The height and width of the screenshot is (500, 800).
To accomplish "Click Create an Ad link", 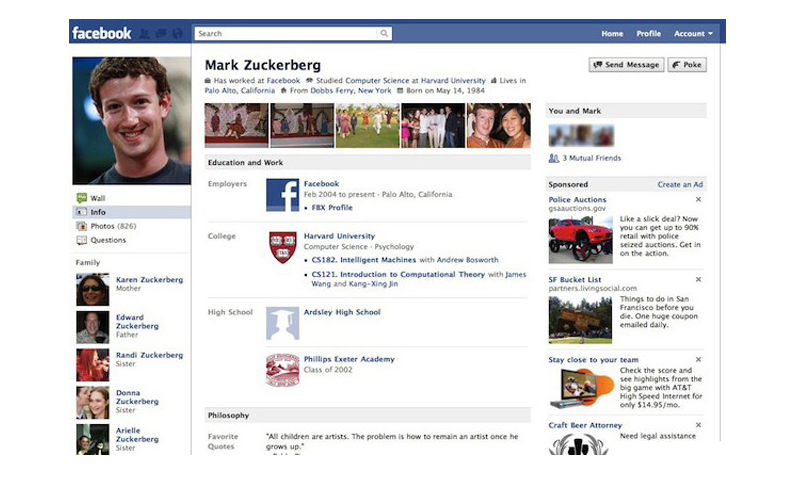I will (x=680, y=185).
